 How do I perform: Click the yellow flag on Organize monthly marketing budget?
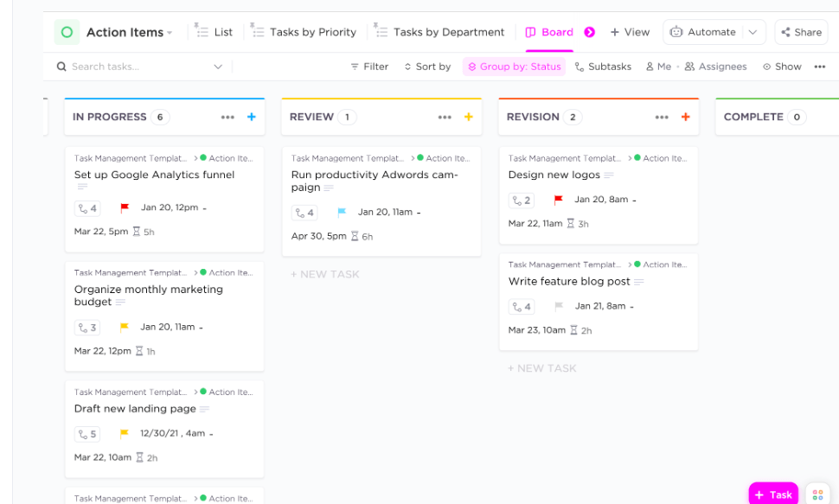point(124,328)
